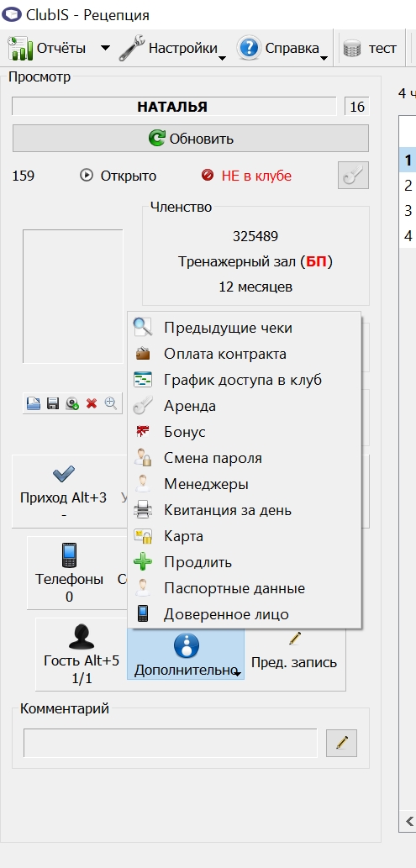Click the Открыто status icon
The height and width of the screenshot is (868, 416).
pyautogui.click(x=86, y=176)
